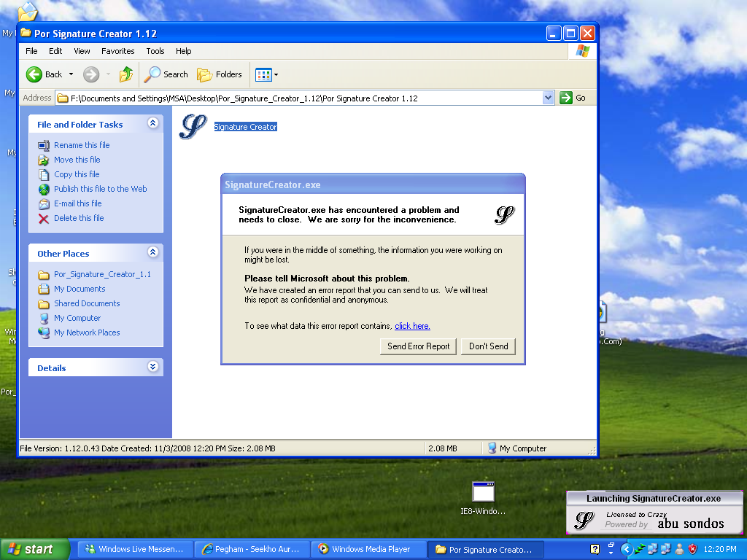747x560 pixels.
Task: Expand hidden tray icons with the round arrow
Action: tap(627, 550)
